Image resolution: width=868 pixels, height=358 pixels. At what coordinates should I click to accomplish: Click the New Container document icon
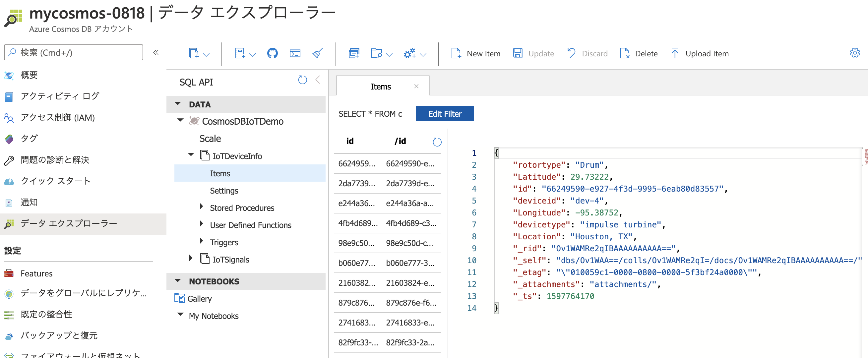(354, 53)
